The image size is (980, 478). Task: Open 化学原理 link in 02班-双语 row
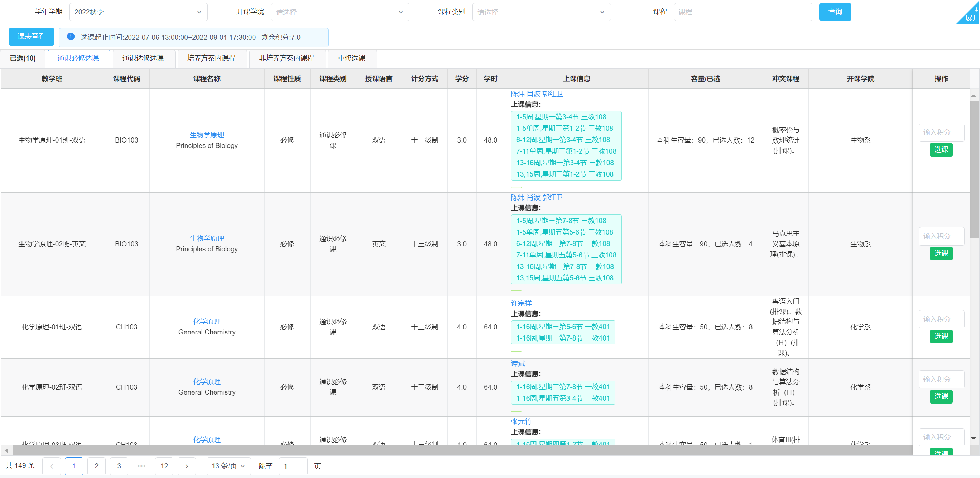207,382
